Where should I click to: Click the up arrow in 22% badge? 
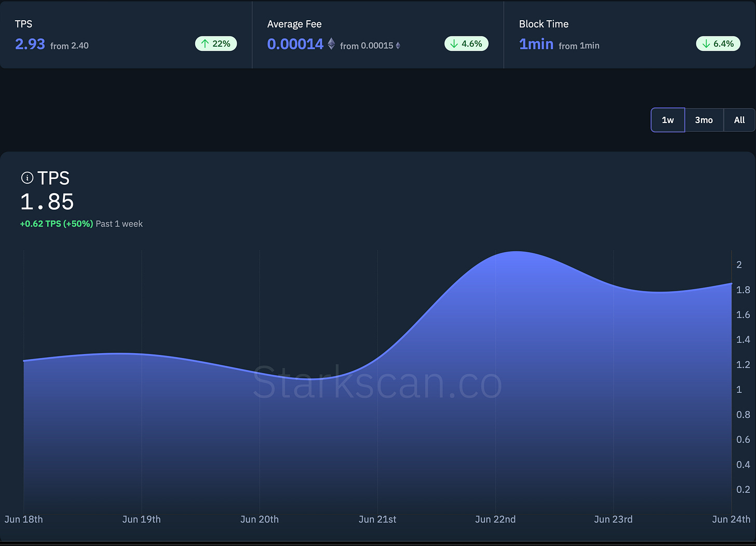pos(205,44)
